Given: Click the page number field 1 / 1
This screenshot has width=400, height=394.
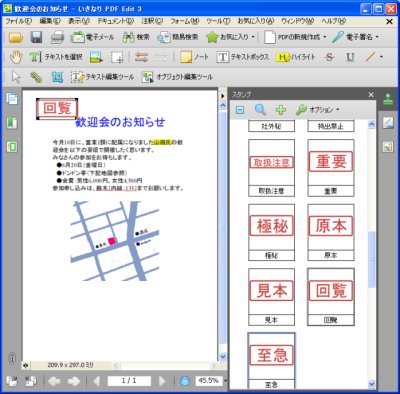Looking at the screenshot, I should (129, 380).
